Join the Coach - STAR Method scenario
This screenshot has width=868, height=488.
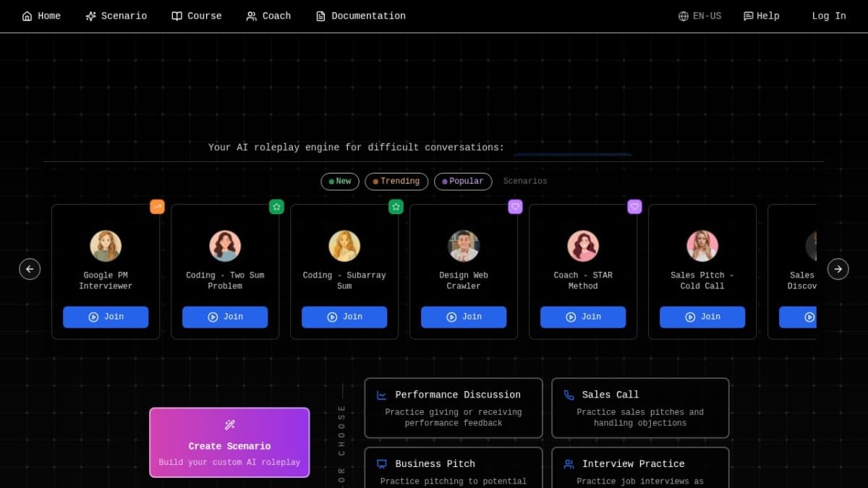(x=582, y=317)
